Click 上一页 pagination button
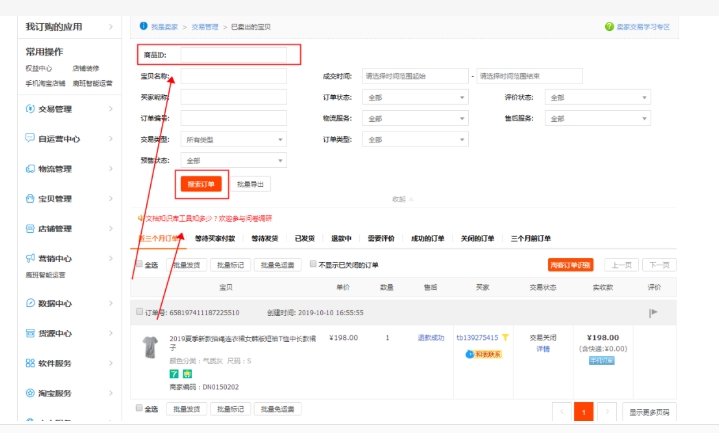The width and height of the screenshot is (719, 433). (621, 265)
